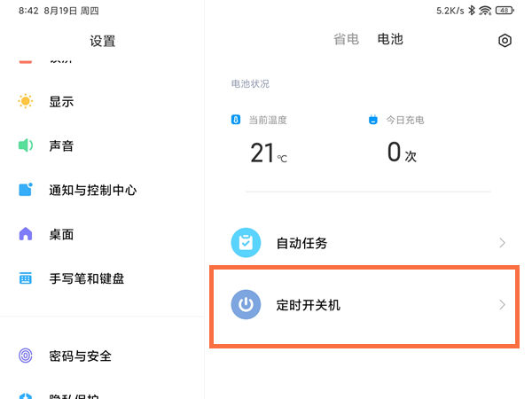Click the thermometer icon beside 当前温度
The height and width of the screenshot is (399, 532).
(x=236, y=120)
